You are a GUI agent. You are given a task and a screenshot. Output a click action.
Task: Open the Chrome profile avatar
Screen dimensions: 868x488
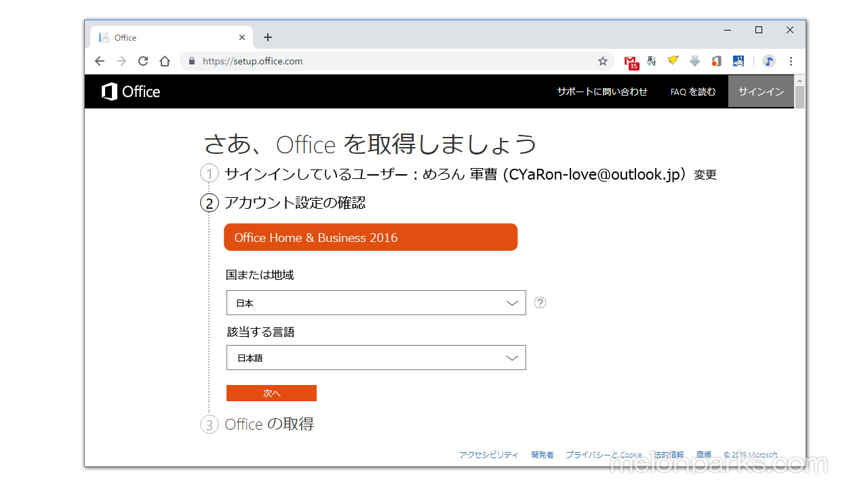pyautogui.click(x=769, y=61)
